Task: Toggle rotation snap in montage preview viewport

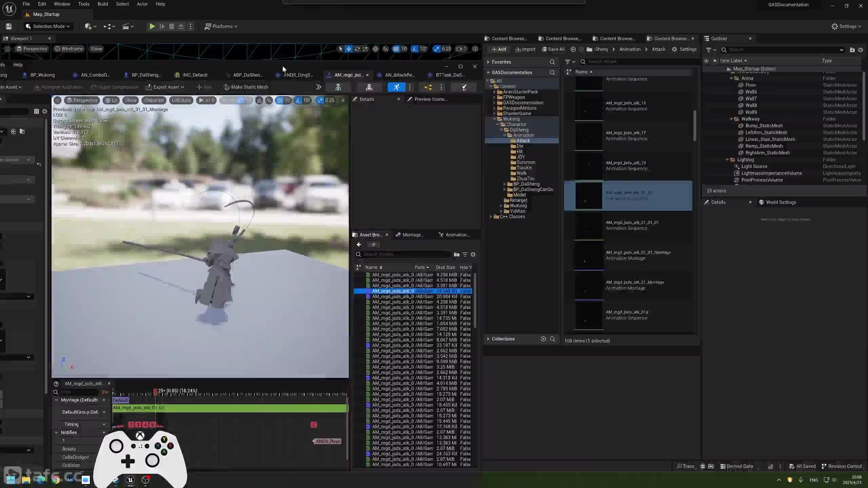Action: coord(298,100)
